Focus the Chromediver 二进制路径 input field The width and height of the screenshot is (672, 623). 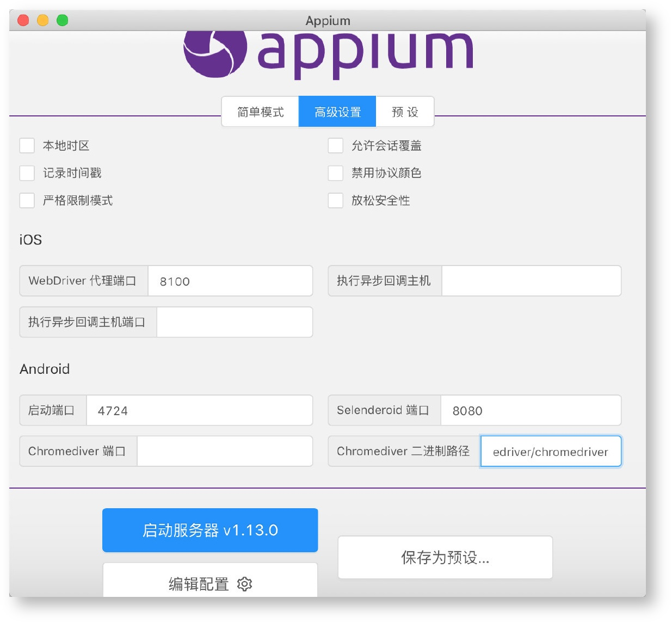coord(551,451)
